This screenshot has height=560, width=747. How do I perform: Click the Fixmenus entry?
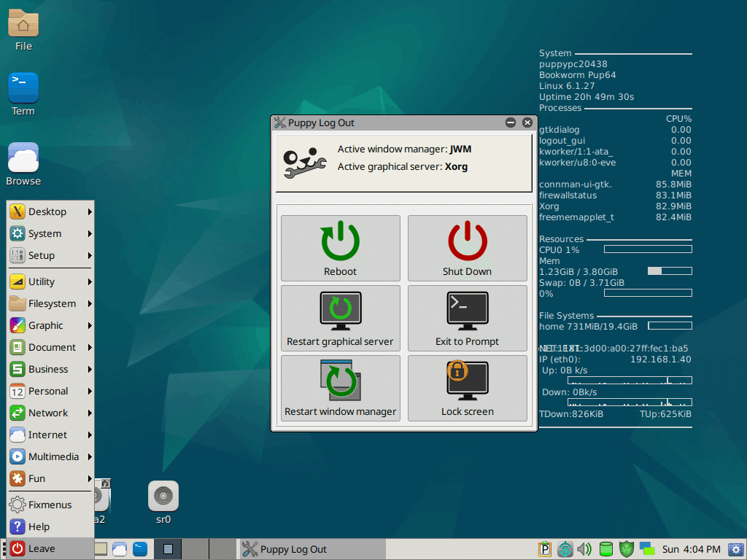click(50, 505)
